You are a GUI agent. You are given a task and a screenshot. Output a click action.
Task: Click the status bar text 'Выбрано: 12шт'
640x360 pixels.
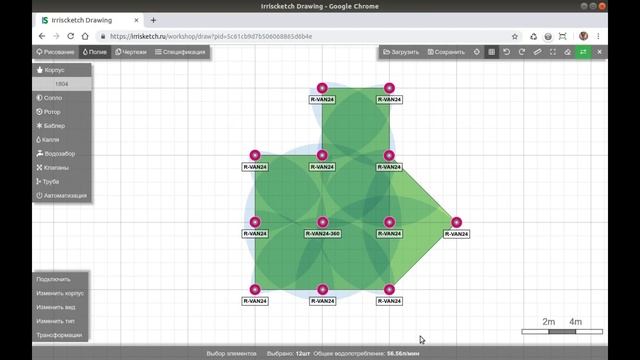[288, 353]
